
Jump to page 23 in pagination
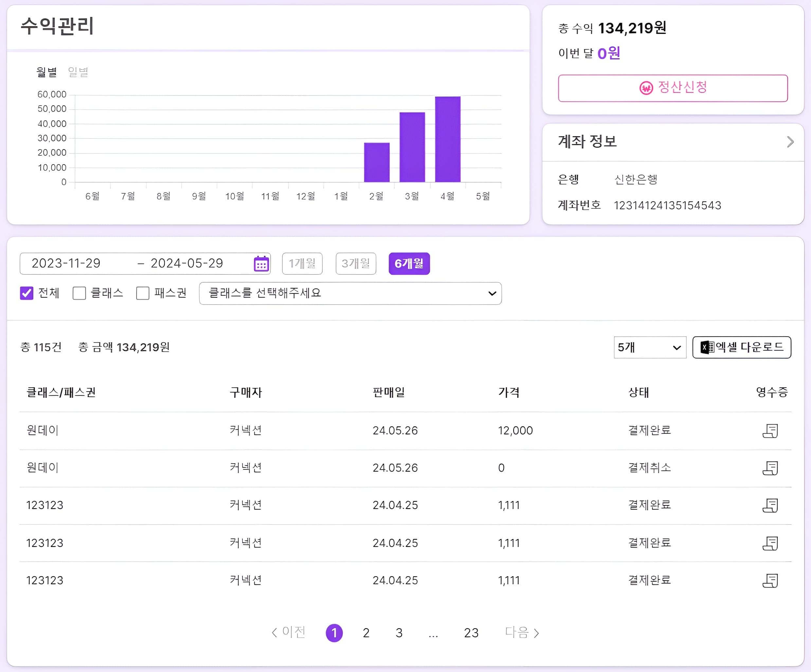click(471, 633)
